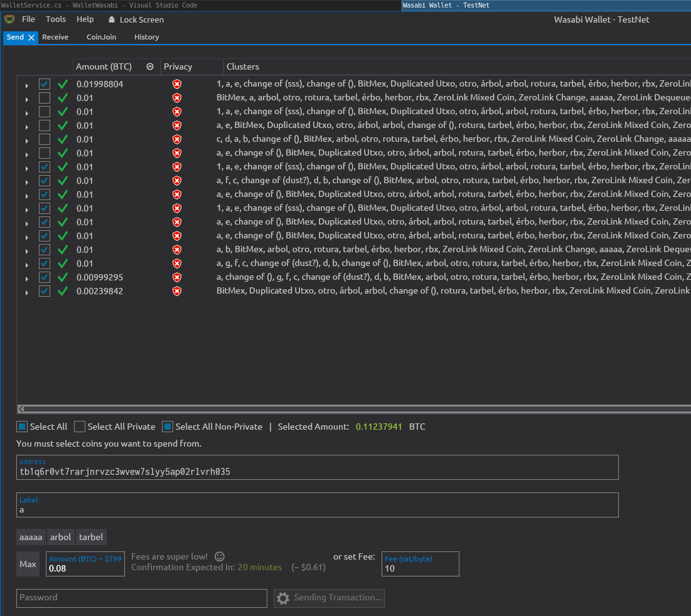Image resolution: width=691 pixels, height=616 pixels.
Task: Click into the Address input field
Action: click(318, 467)
